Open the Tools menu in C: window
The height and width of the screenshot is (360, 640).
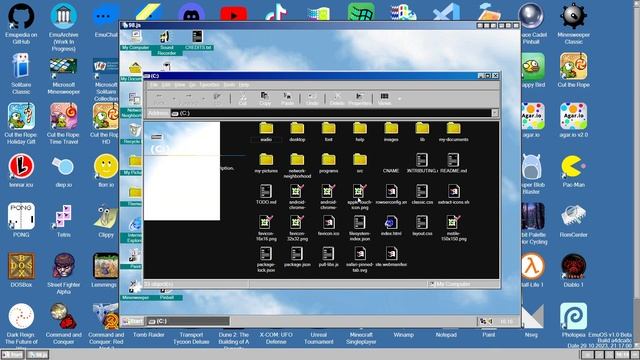229,85
